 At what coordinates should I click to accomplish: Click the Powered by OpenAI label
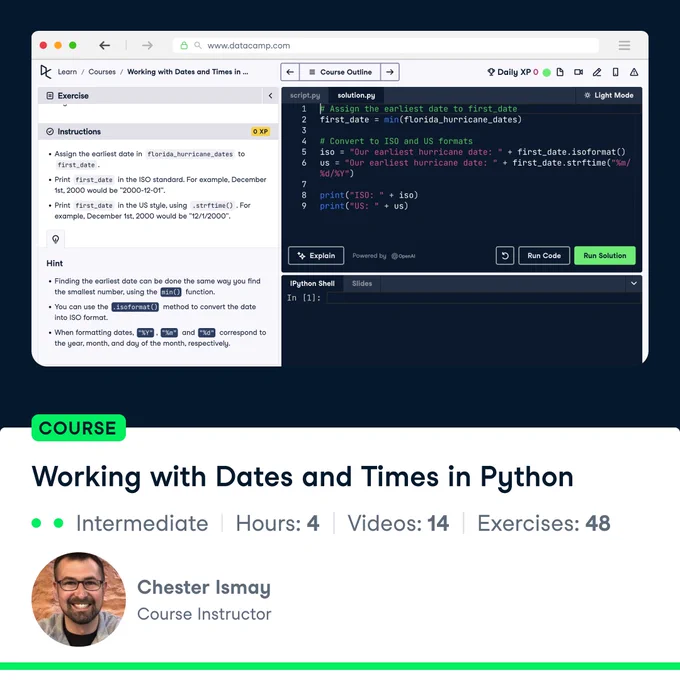coord(384,256)
